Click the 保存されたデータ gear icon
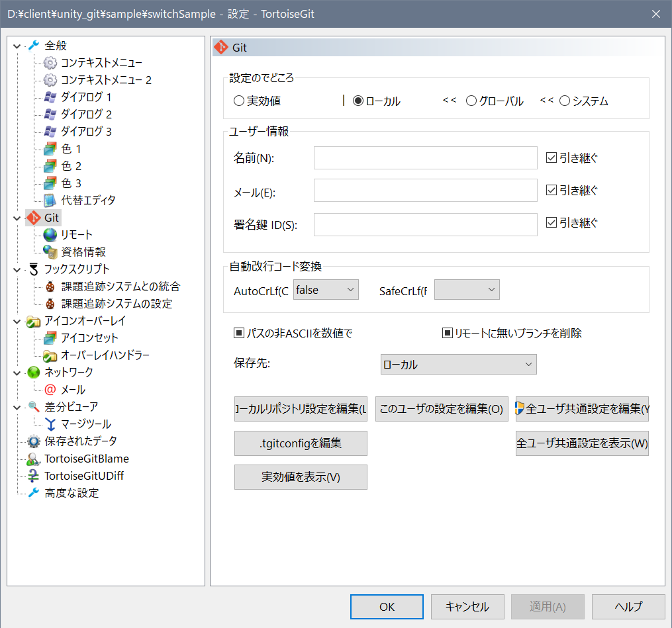This screenshot has height=628, width=672. 34,441
